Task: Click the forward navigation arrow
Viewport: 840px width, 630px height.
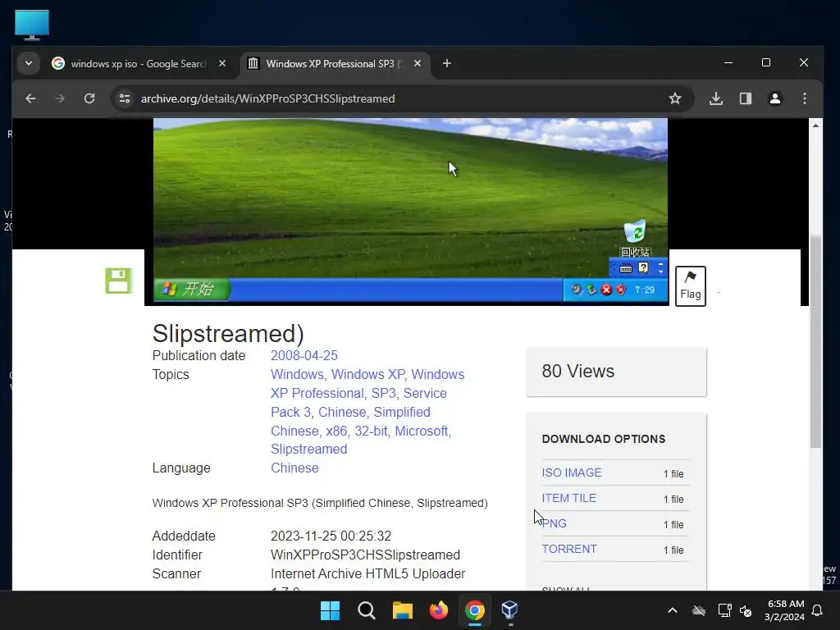Action: (x=59, y=98)
